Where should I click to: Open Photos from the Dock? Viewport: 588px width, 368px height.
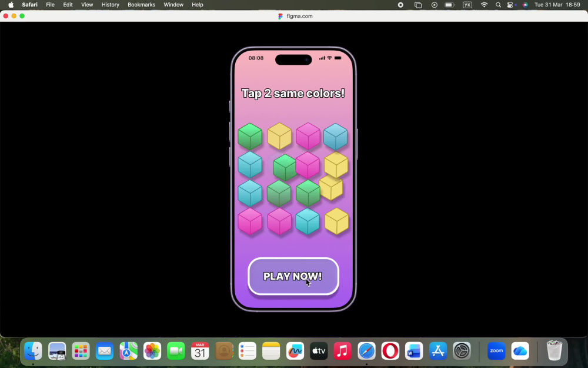152,351
